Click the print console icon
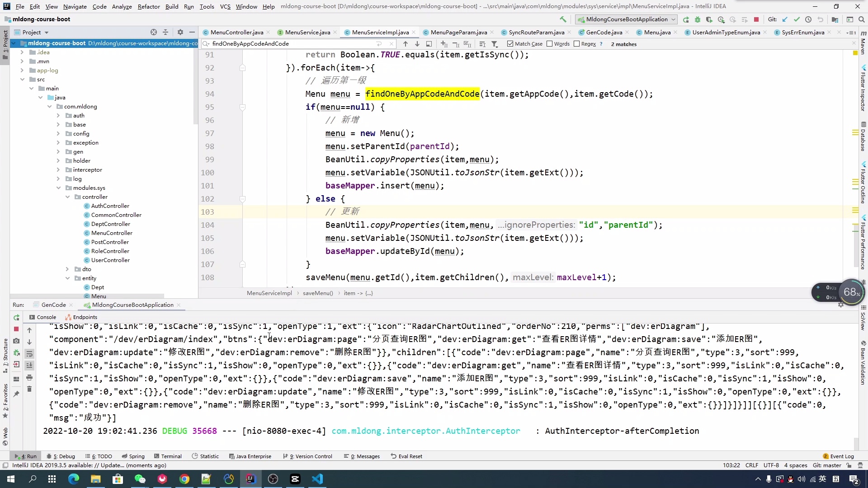Viewport: 868px width, 488px height. tap(29, 377)
